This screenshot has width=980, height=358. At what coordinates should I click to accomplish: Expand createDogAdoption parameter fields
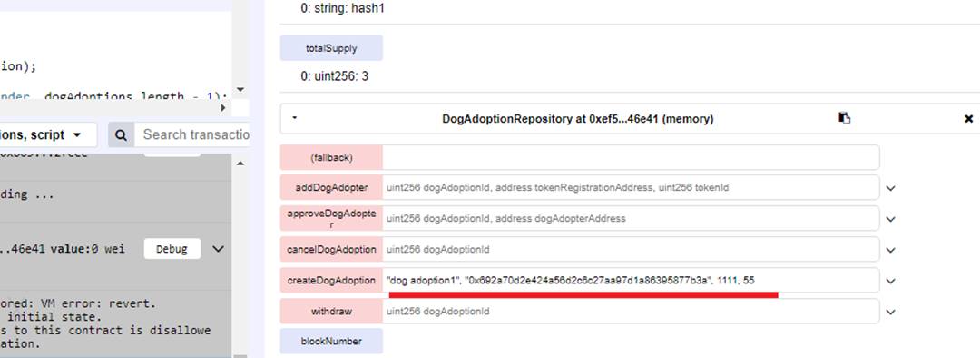[x=891, y=281]
